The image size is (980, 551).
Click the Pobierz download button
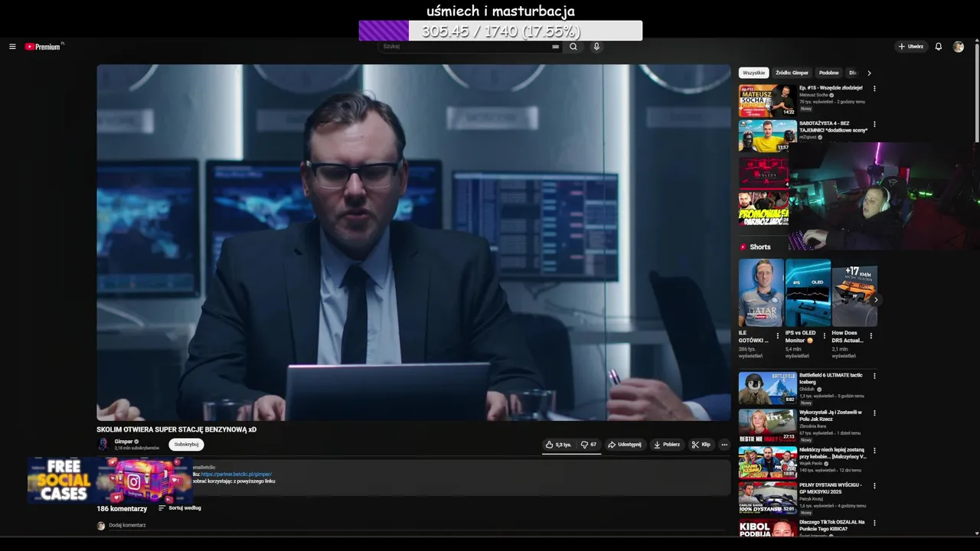(x=667, y=445)
